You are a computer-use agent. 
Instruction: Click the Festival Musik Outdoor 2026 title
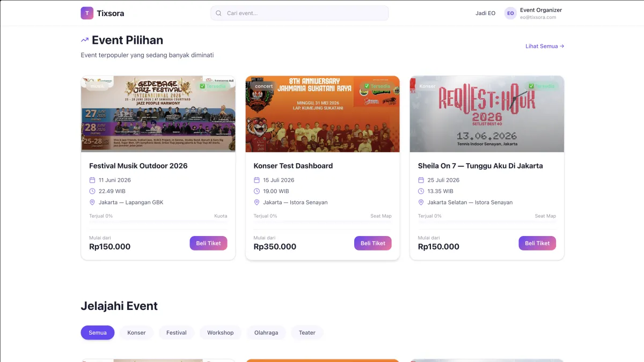pyautogui.click(x=138, y=166)
